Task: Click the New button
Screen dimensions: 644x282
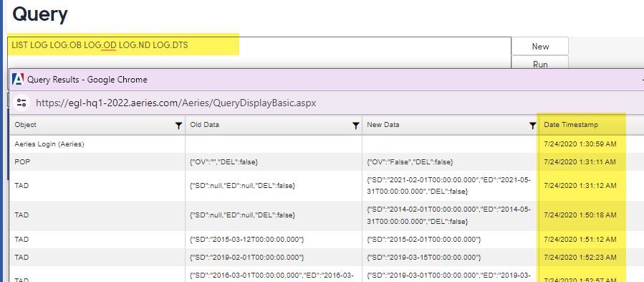Action: coord(540,46)
